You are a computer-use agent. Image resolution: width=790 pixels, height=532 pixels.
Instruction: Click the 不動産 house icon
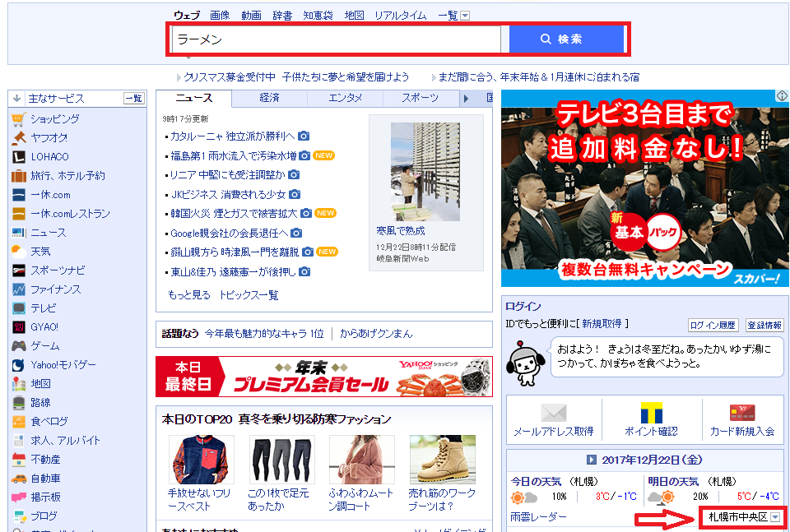pos(18,460)
